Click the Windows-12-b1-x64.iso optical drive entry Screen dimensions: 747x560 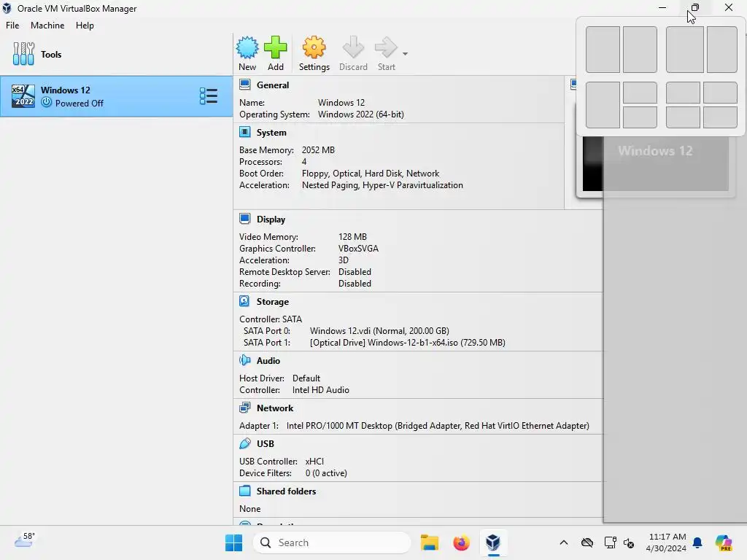407,343
